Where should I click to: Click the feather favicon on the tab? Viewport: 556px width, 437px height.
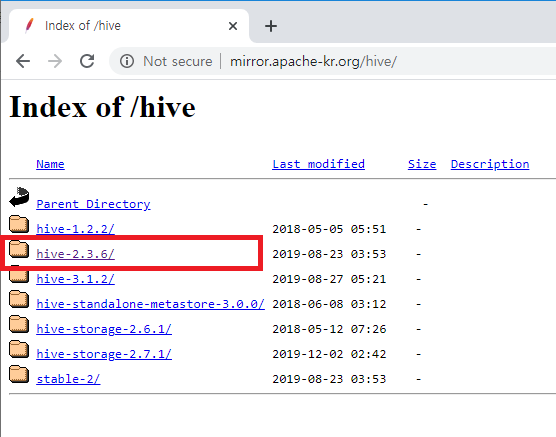(x=29, y=26)
